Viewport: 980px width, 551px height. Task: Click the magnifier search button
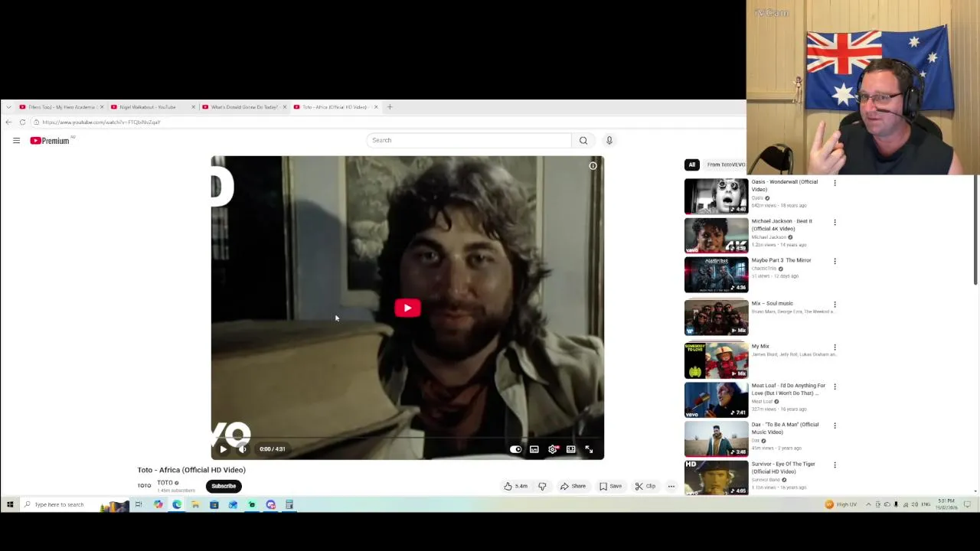click(583, 140)
